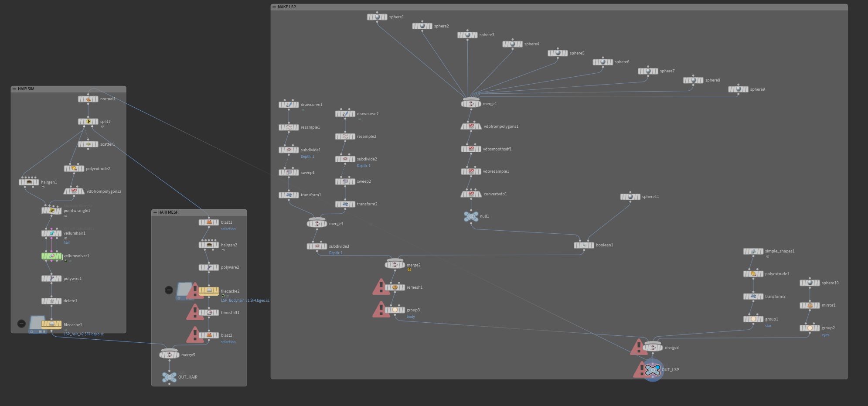The image size is (868, 406).
Task: Click the drawcurve1 node
Action: point(289,105)
